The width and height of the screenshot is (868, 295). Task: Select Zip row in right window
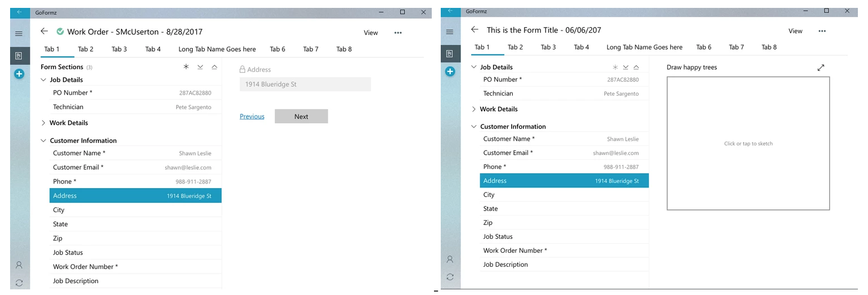tap(564, 223)
